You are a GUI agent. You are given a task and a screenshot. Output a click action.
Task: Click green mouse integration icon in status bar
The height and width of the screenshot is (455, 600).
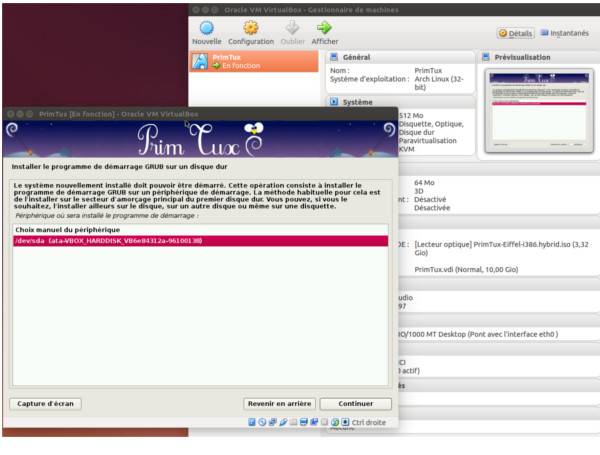[335, 422]
